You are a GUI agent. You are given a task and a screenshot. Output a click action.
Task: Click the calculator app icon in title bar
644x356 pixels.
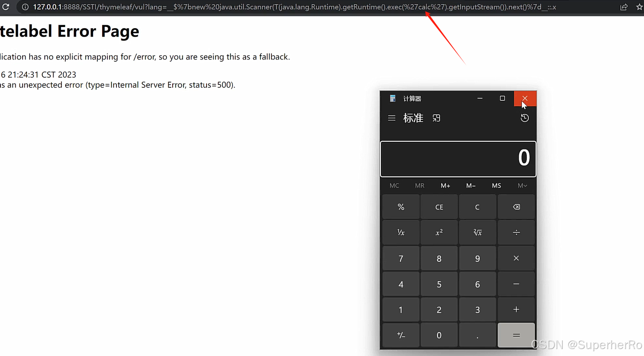(393, 99)
